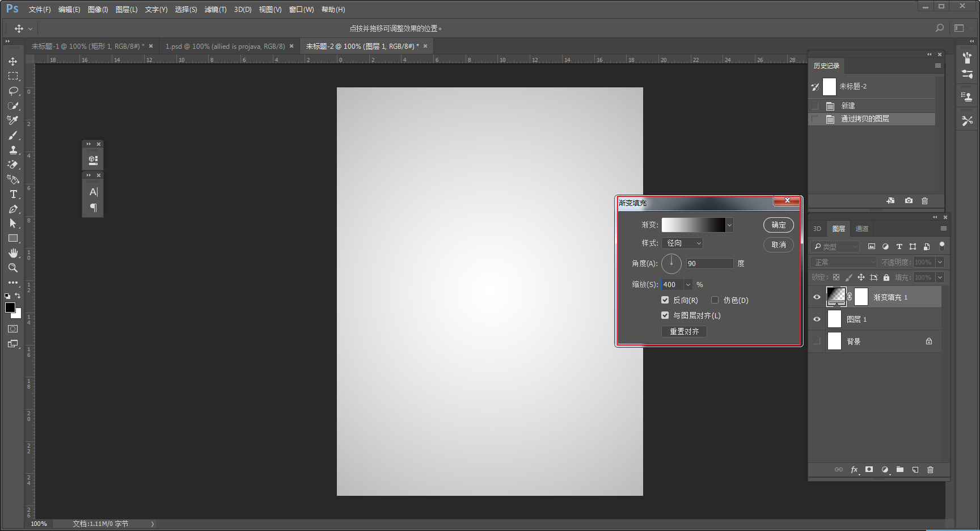This screenshot has width=980, height=531.
Task: Select the Brush tool
Action: pos(13,135)
